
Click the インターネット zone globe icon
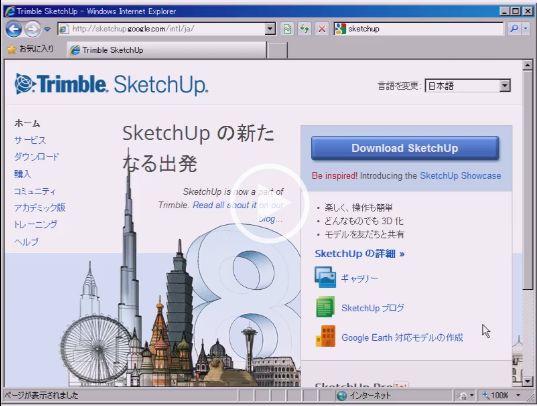(x=341, y=396)
